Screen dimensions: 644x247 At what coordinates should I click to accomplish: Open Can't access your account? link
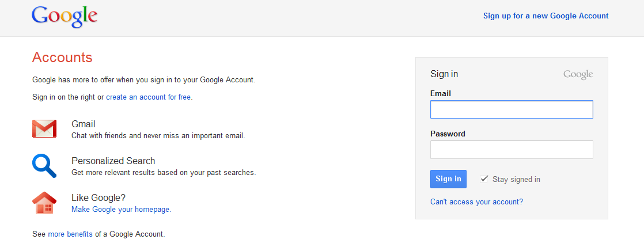click(476, 202)
